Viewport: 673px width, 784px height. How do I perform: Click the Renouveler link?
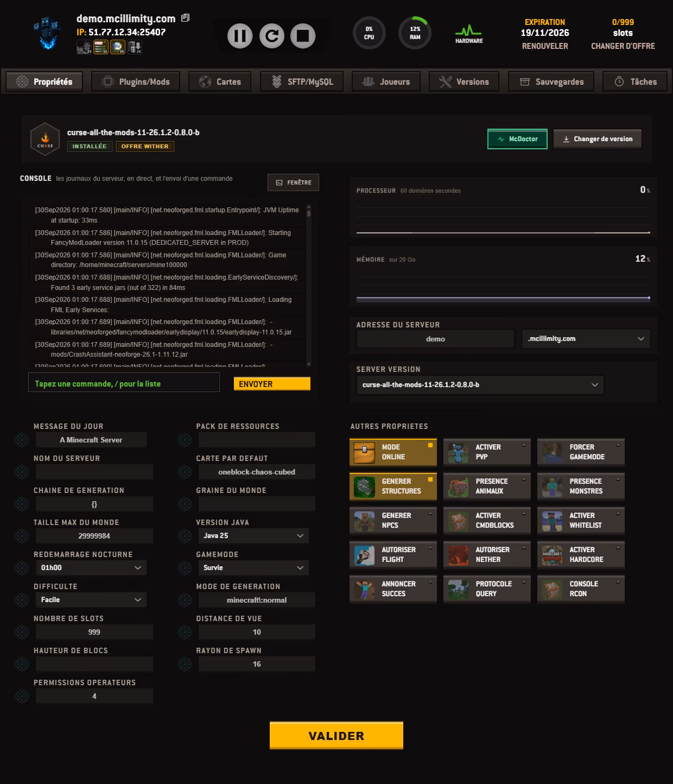(x=545, y=46)
